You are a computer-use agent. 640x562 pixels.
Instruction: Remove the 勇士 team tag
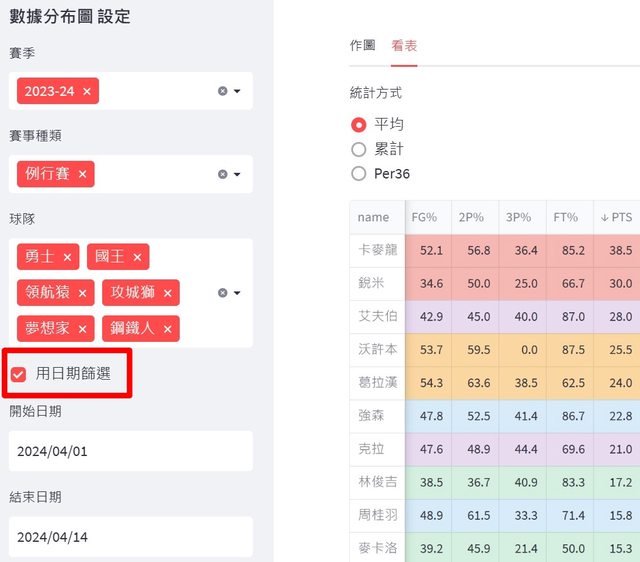[67, 257]
